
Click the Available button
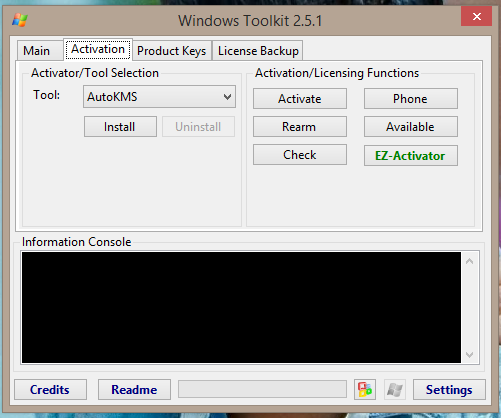click(x=411, y=127)
